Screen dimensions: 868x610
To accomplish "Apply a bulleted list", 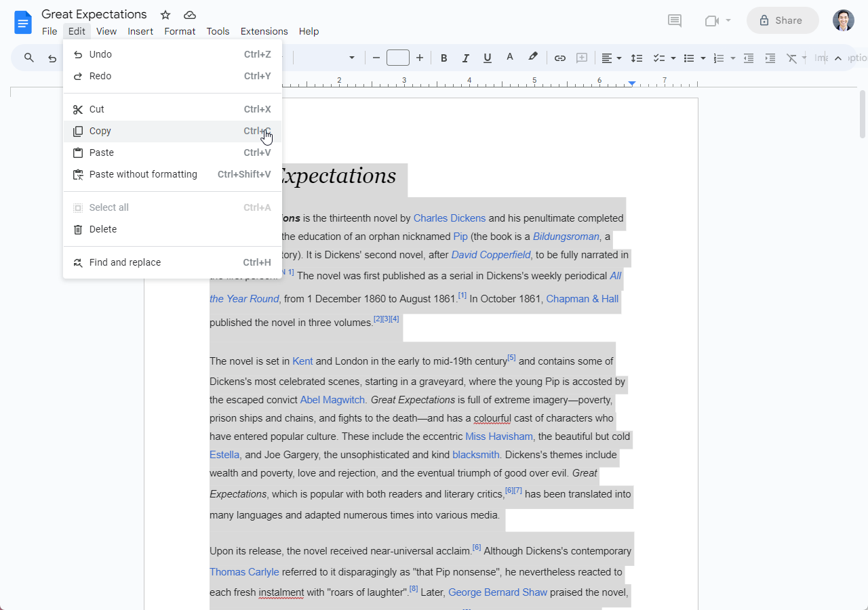I will click(689, 58).
